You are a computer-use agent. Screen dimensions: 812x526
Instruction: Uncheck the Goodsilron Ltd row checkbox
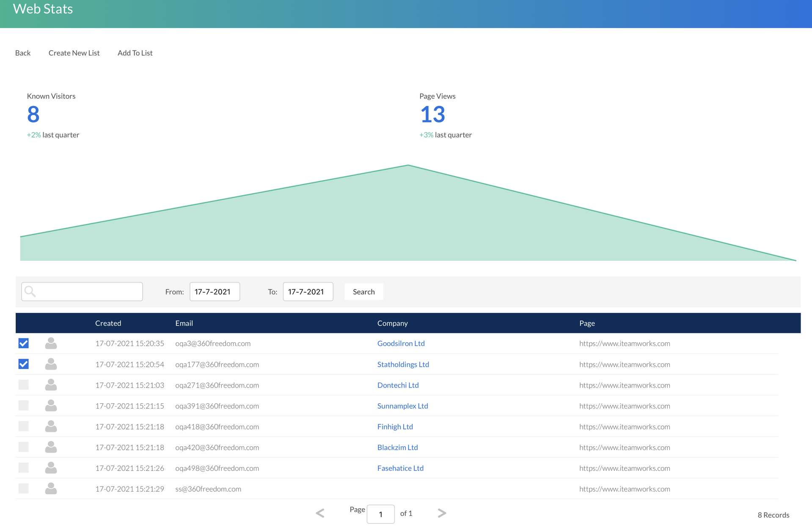pyautogui.click(x=24, y=343)
